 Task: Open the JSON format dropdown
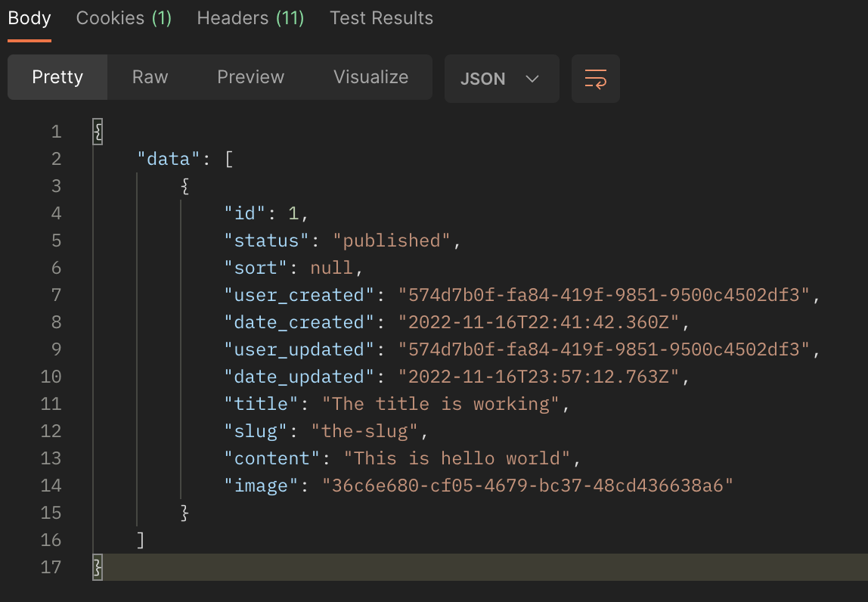[x=501, y=79]
